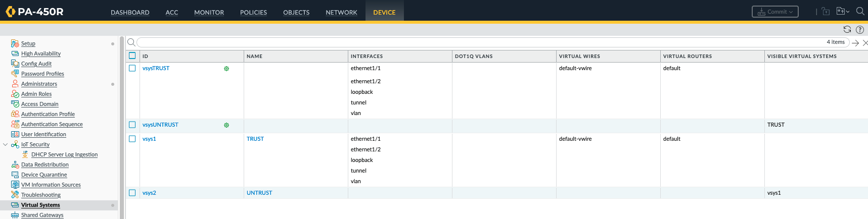
Task: Click the IoT Security sidebar icon
Action: tap(15, 144)
